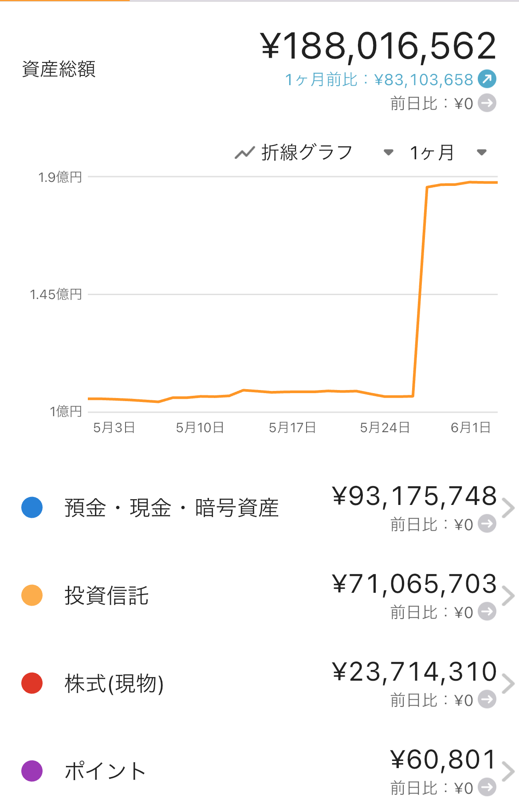Tap the 前日比 arrow under ¥60,801
Viewport: 519px width, 812px height.
tap(487, 787)
